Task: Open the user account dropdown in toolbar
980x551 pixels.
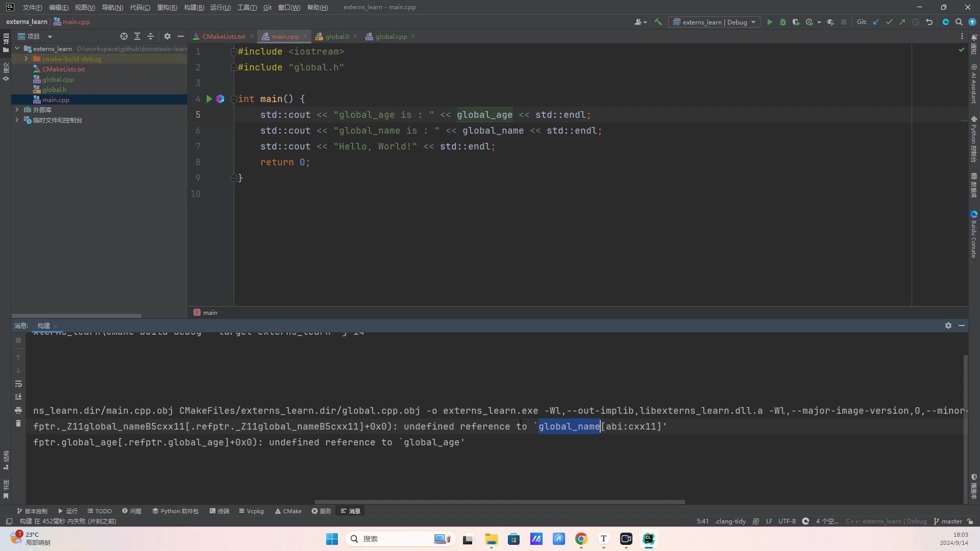Action: [640, 22]
